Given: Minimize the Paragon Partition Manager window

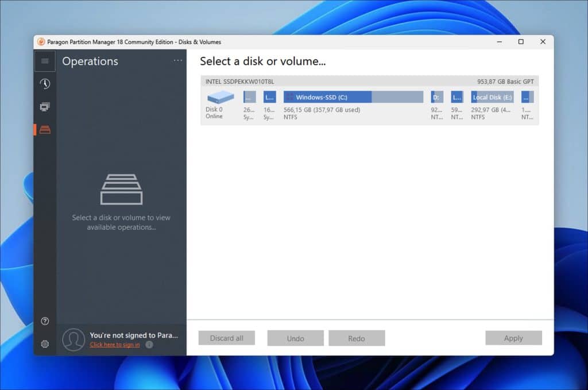Looking at the screenshot, I should (499, 41).
